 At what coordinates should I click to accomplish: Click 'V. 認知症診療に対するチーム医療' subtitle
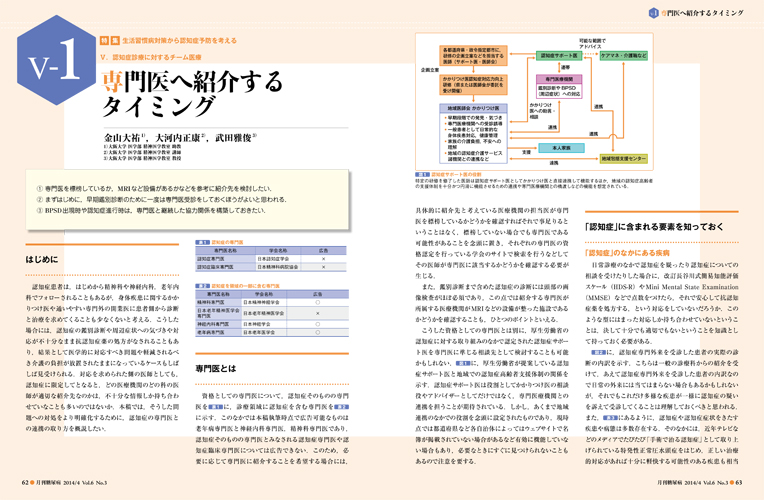[x=151, y=57]
